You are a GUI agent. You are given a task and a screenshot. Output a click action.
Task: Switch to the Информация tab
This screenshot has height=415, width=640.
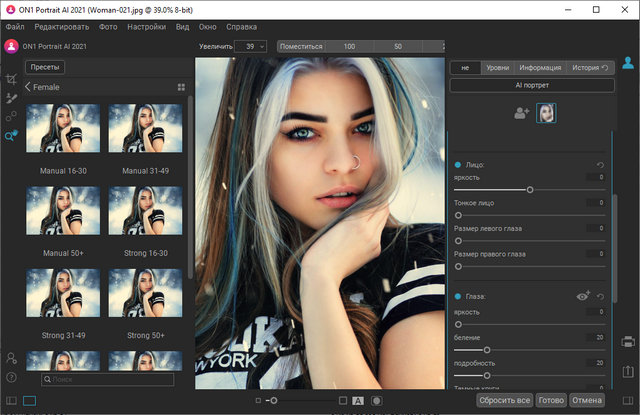[x=540, y=68]
